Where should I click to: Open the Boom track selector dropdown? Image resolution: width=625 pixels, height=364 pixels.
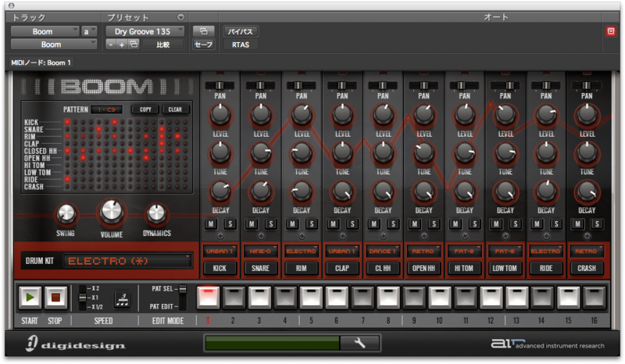(x=45, y=31)
